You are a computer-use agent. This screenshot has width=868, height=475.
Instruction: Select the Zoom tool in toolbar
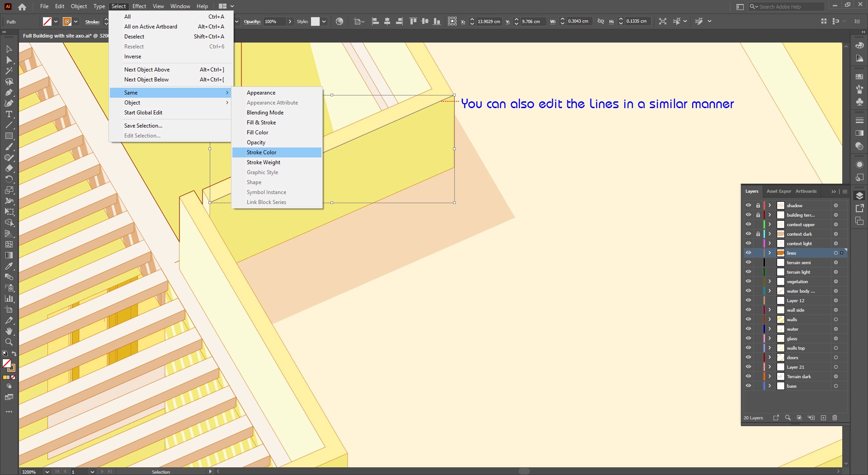pos(9,342)
